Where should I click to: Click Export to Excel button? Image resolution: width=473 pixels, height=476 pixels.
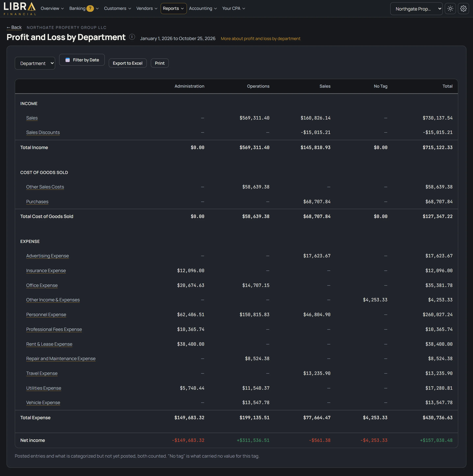[x=128, y=63]
